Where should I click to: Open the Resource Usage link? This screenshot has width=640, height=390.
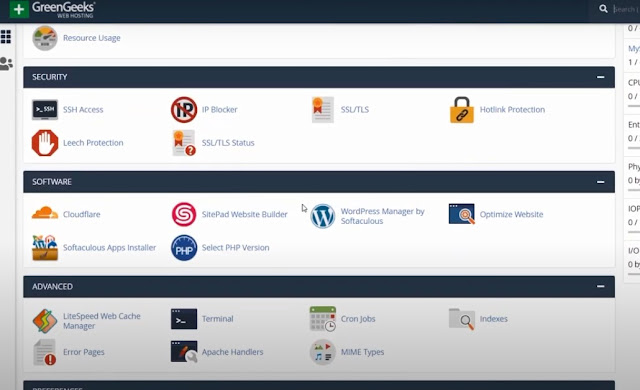click(x=92, y=38)
